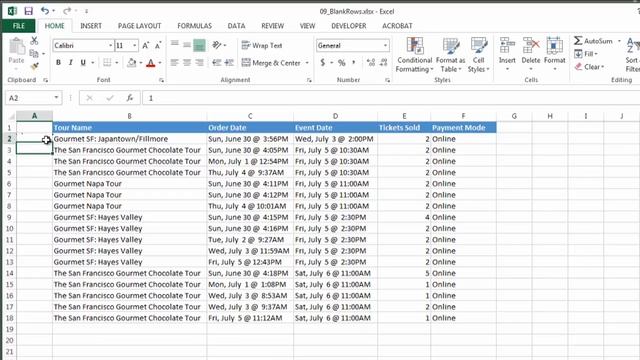Toggle underline formatting
The image size is (640, 360).
tap(83, 62)
